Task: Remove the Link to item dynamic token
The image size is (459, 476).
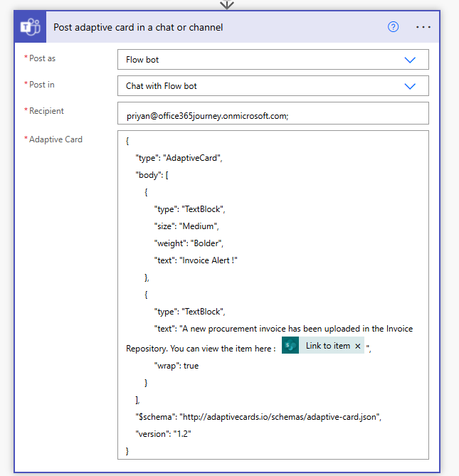Action: (358, 346)
